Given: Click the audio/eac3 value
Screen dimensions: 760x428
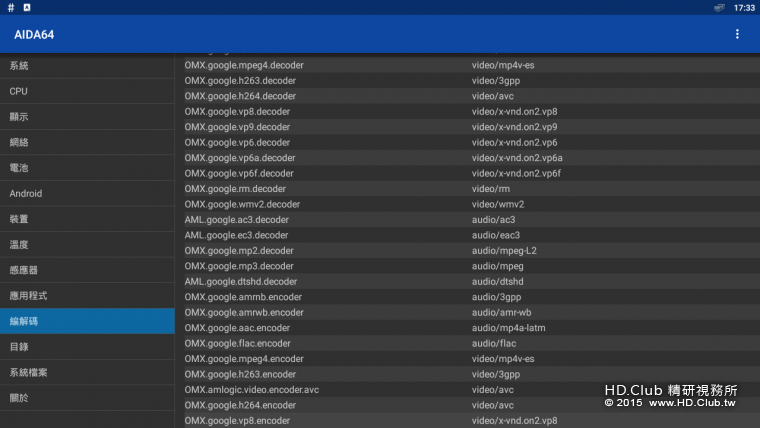Looking at the screenshot, I should point(496,235).
